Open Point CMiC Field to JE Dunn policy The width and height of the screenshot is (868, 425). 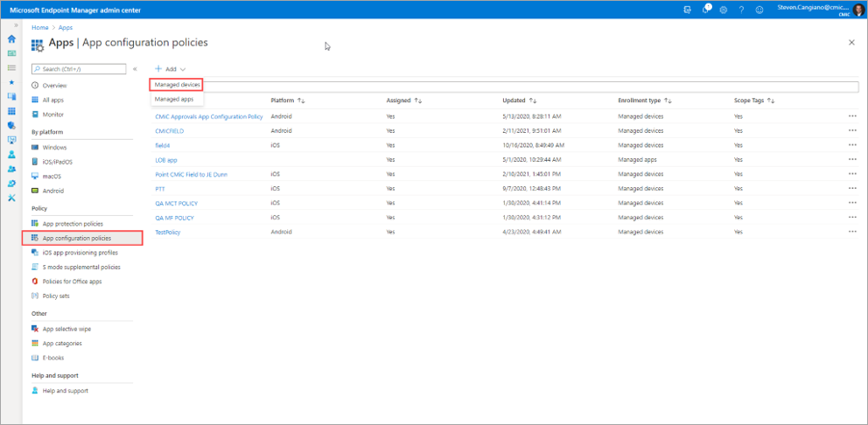tap(192, 174)
